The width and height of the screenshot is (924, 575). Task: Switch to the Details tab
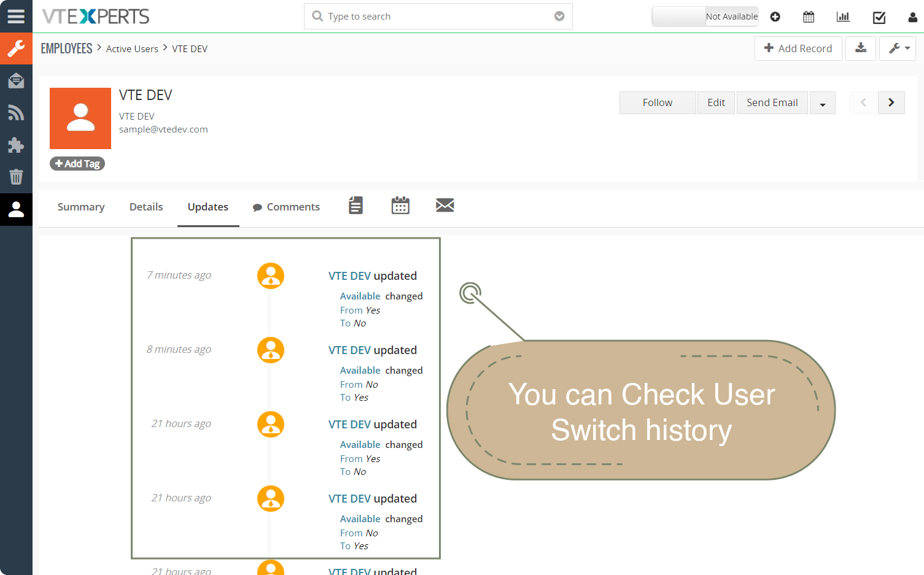146,207
